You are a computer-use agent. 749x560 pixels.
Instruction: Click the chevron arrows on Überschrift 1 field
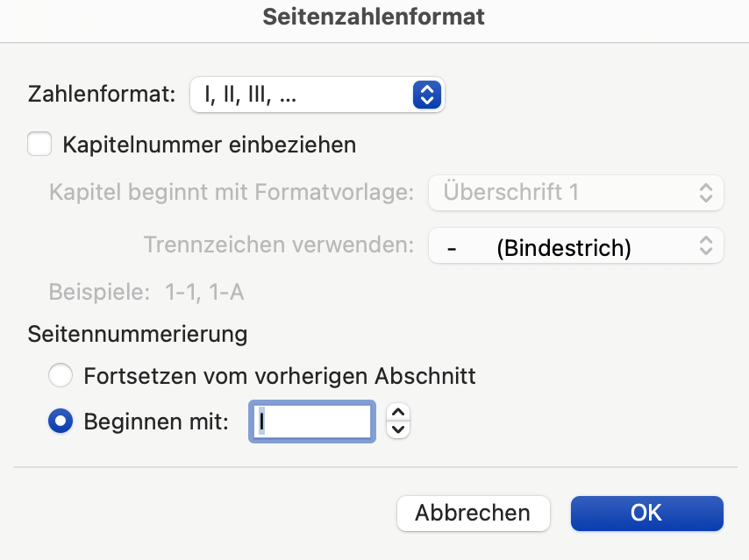click(706, 193)
